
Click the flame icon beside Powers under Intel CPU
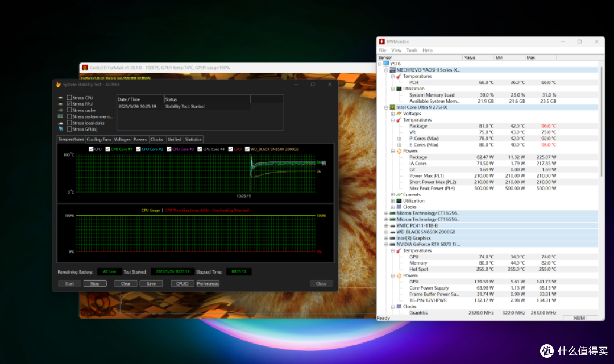[399, 151]
